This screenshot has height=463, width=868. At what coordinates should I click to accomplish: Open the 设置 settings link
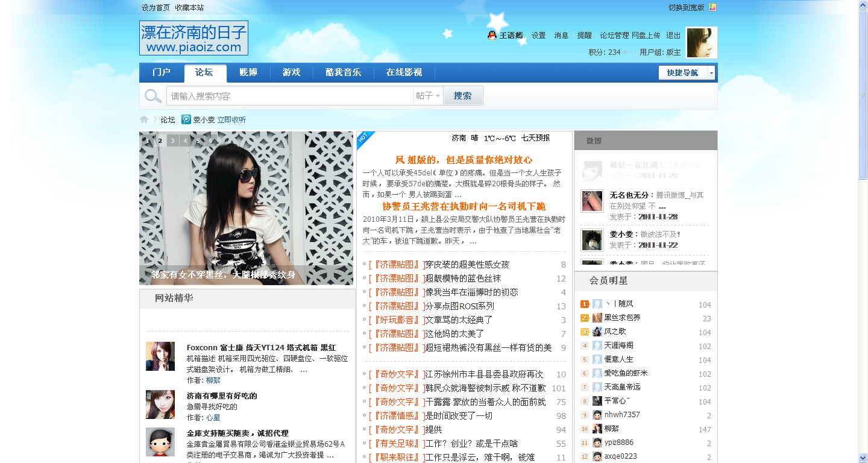538,36
